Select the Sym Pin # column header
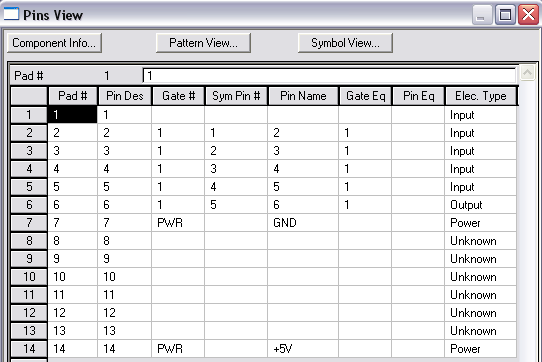 click(x=236, y=96)
